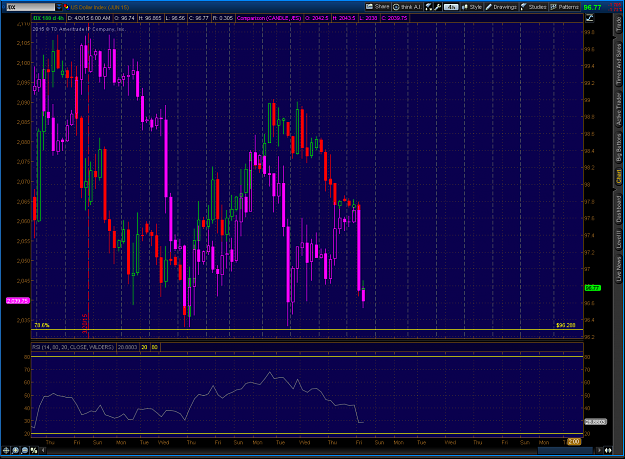Click the 78.6% Fibonacci level label

(41, 325)
